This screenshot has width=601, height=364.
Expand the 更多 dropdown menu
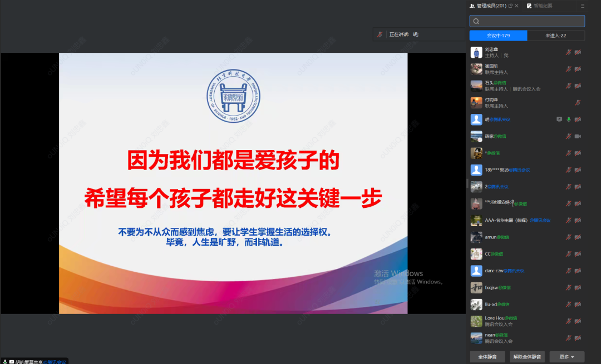(x=567, y=356)
